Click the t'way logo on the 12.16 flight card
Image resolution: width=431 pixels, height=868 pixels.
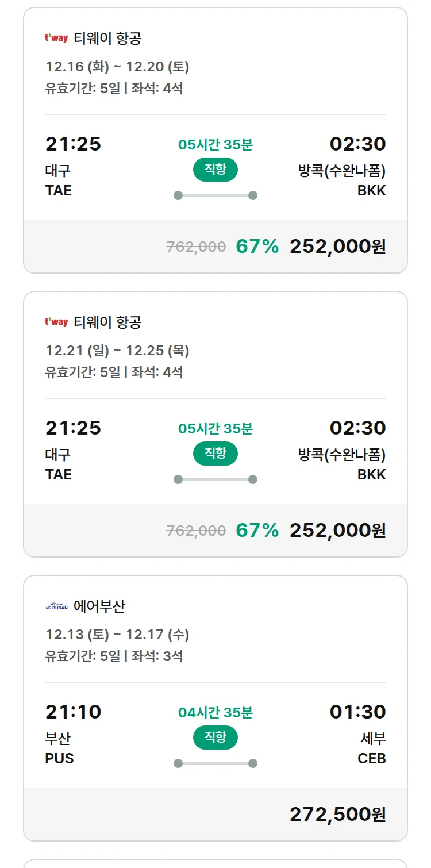coord(56,39)
